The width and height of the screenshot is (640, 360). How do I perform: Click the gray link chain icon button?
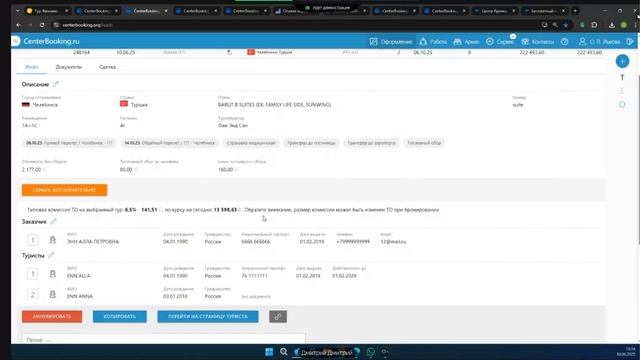(278, 316)
